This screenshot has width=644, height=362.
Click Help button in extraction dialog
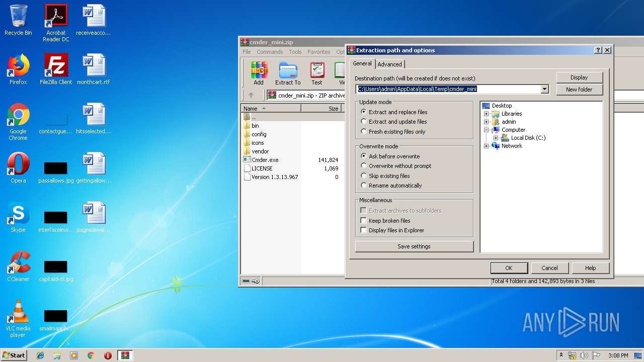pos(591,268)
